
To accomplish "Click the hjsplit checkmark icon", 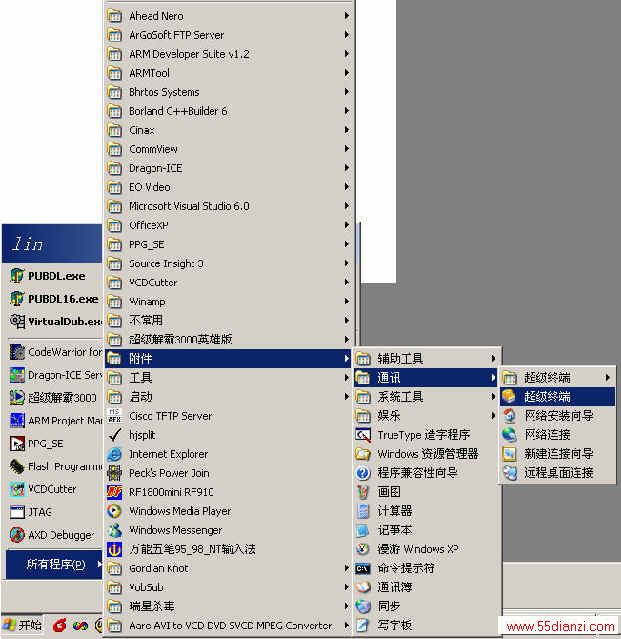I will click(x=115, y=435).
